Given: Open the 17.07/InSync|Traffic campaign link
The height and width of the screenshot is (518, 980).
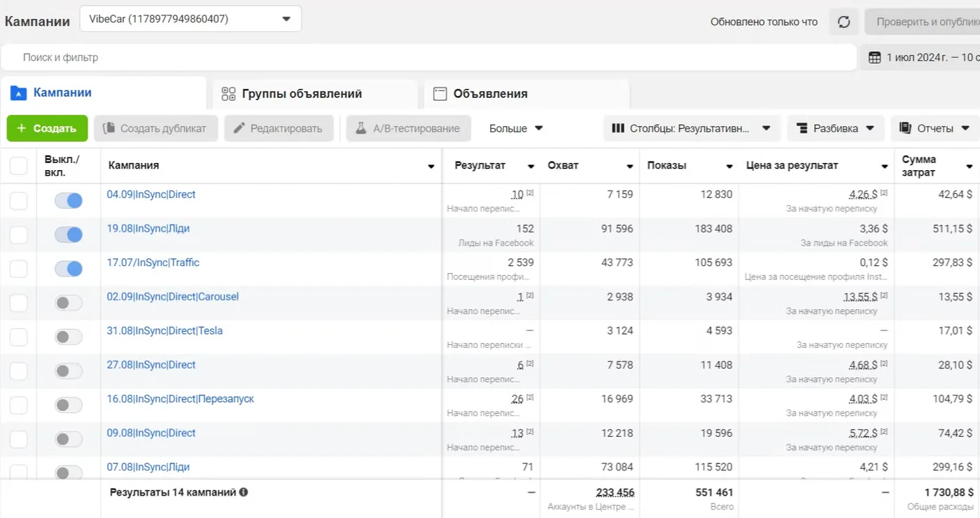Looking at the screenshot, I should tap(153, 262).
